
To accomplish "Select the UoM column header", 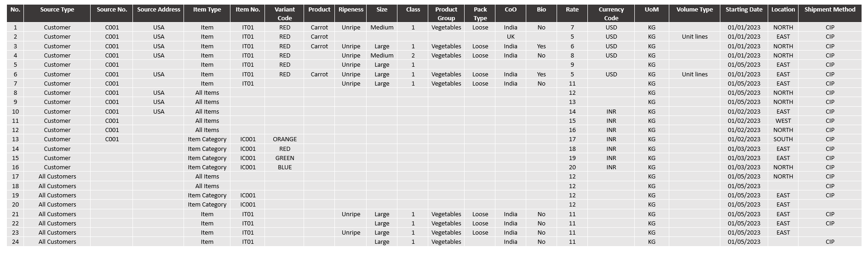I will [651, 10].
